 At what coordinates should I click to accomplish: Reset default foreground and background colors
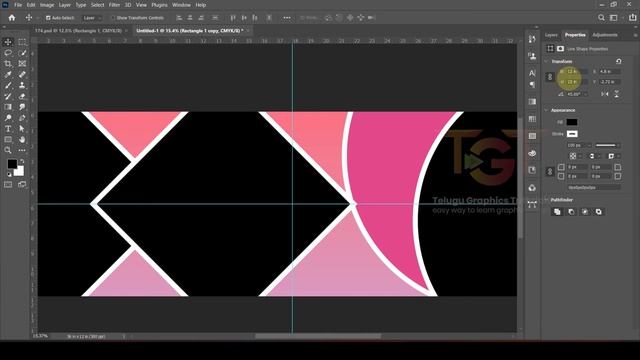(9, 174)
